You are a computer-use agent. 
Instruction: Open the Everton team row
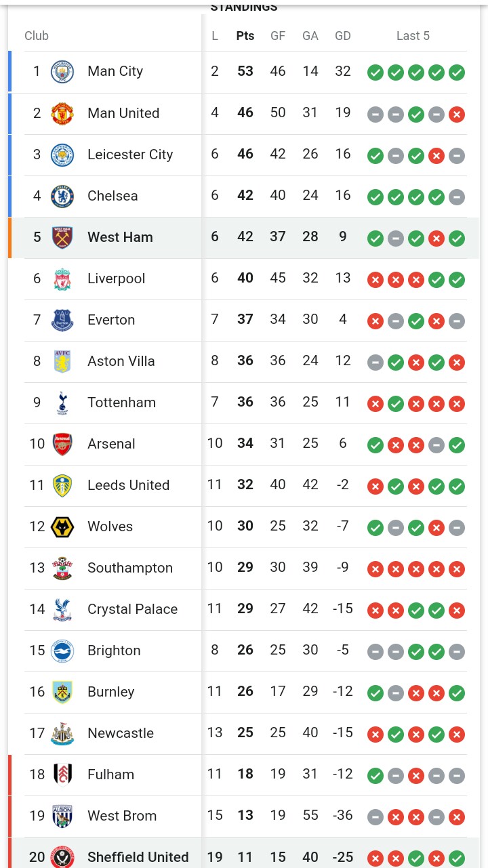[245, 320]
